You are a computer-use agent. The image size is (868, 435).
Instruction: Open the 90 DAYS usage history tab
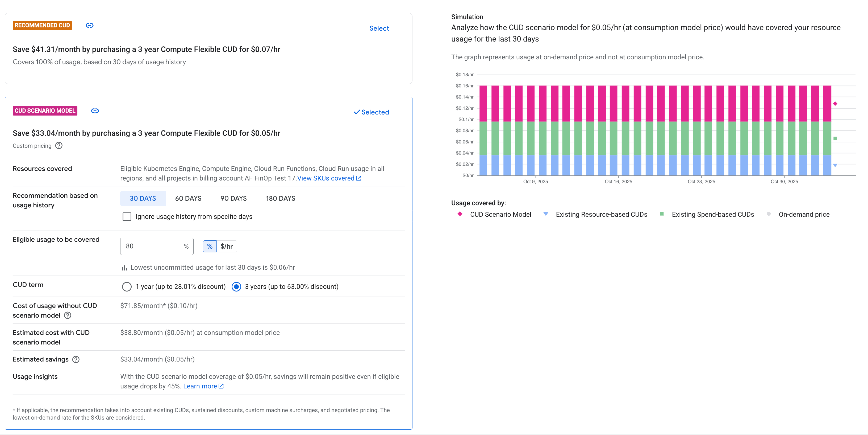click(x=233, y=198)
